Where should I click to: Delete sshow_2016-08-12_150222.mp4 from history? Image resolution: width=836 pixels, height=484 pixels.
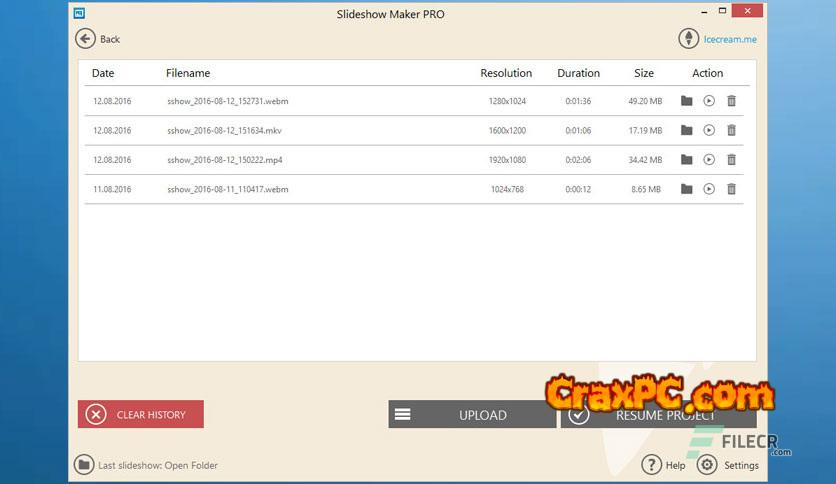point(732,159)
